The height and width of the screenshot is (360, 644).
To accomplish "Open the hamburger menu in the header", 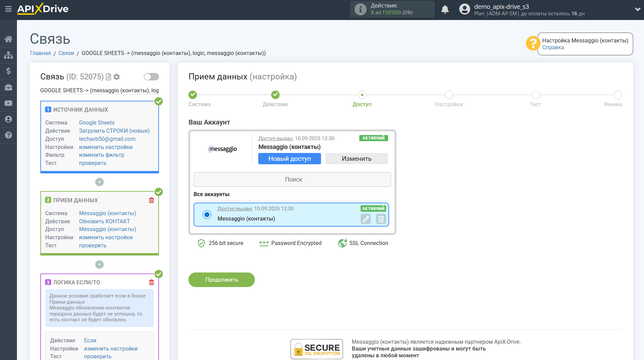I will pyautogui.click(x=8, y=9).
